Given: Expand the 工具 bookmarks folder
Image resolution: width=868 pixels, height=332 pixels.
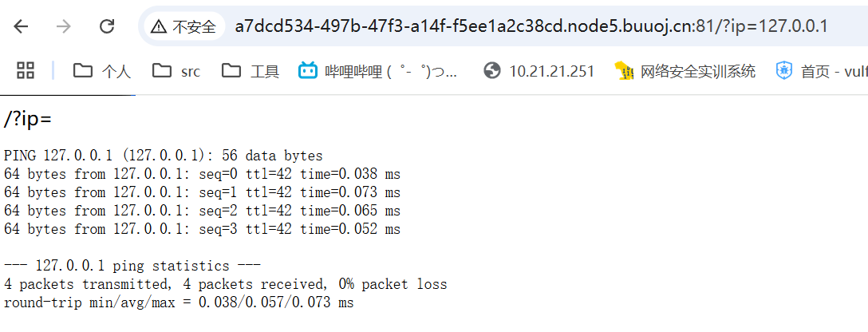Looking at the screenshot, I should 251,71.
